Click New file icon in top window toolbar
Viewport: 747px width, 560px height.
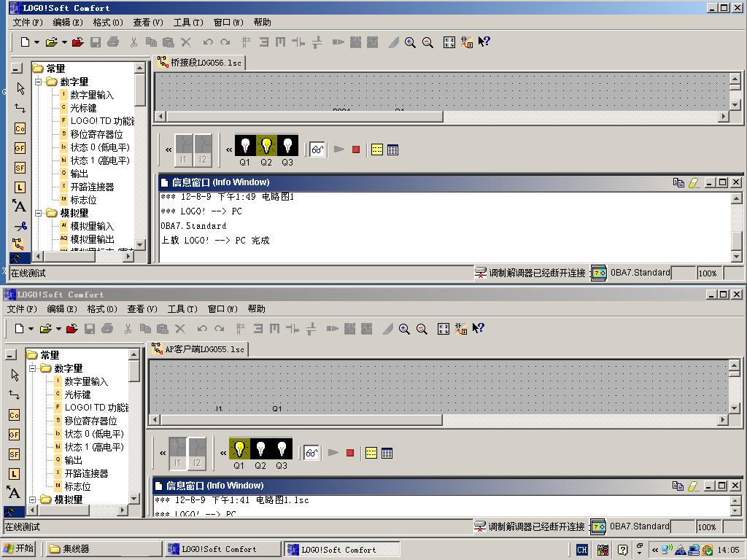(25, 42)
